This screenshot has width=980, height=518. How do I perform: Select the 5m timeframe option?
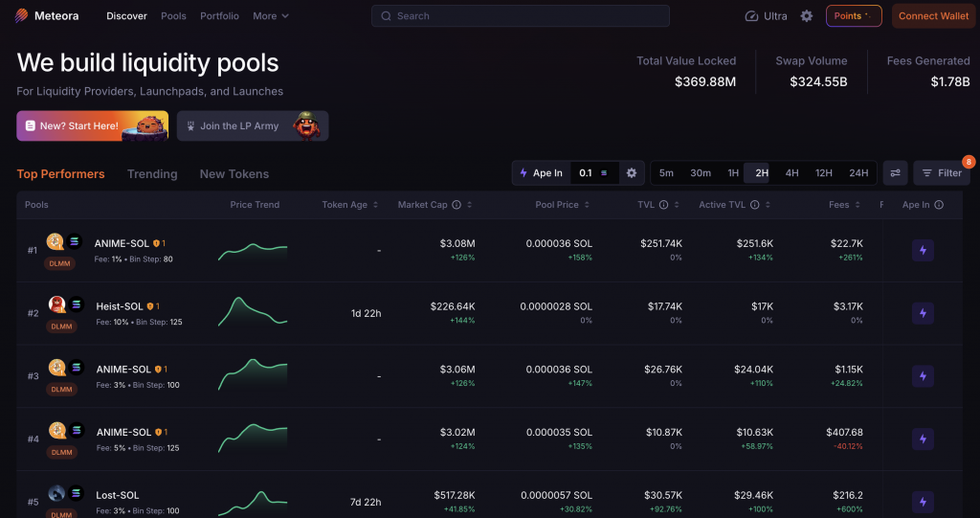[666, 173]
